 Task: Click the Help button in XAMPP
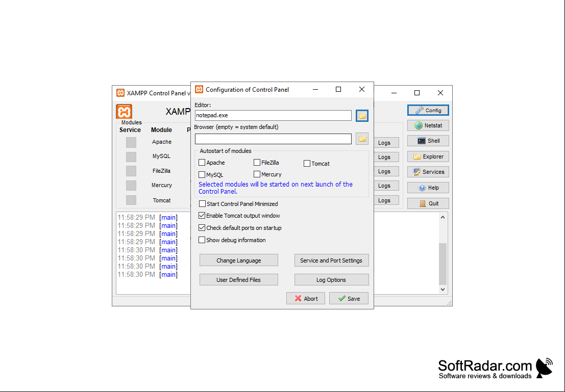(x=428, y=188)
